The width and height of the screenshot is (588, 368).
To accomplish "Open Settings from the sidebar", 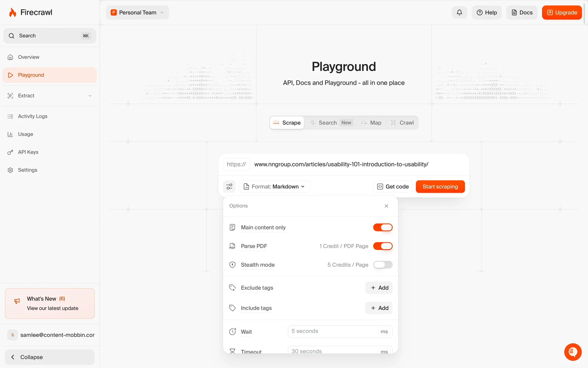I will click(28, 170).
